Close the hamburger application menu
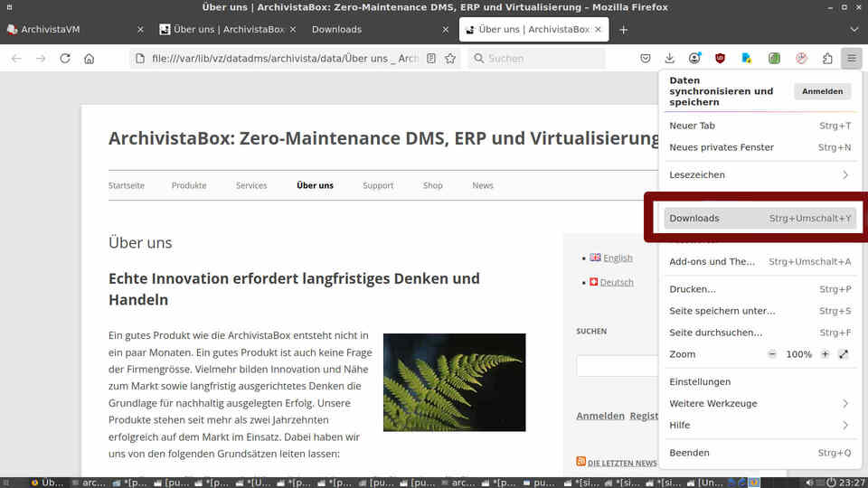This screenshot has height=488, width=868. click(852, 58)
